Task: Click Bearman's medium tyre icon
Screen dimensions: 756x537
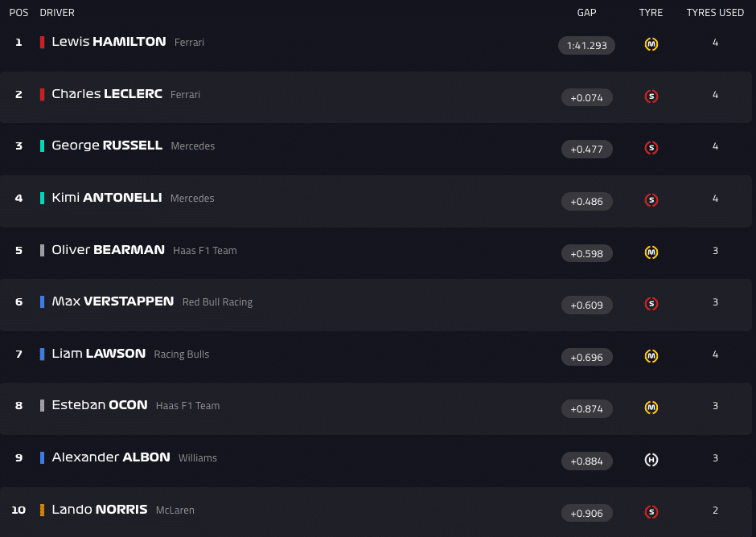Action: pos(651,252)
